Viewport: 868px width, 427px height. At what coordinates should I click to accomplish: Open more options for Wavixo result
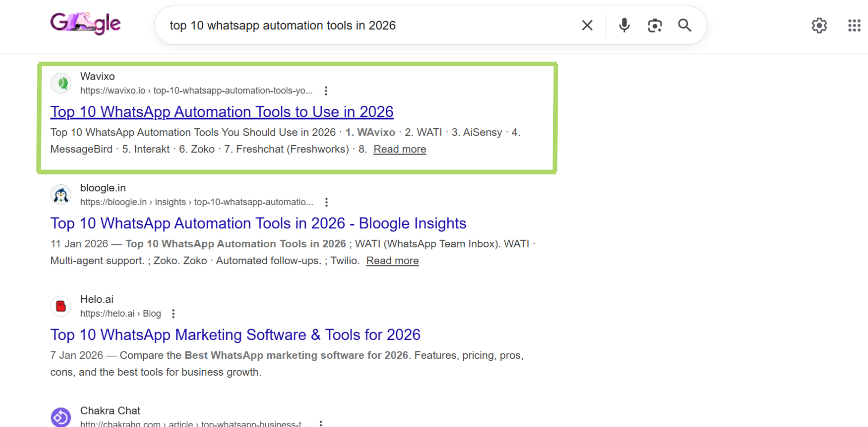[x=326, y=91]
